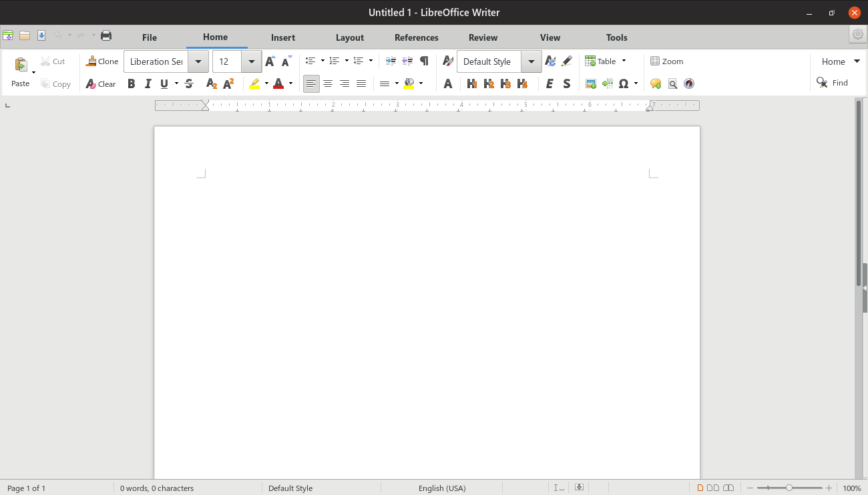The image size is (868, 495).
Task: Click the Paste clipboard icon
Action: click(21, 65)
